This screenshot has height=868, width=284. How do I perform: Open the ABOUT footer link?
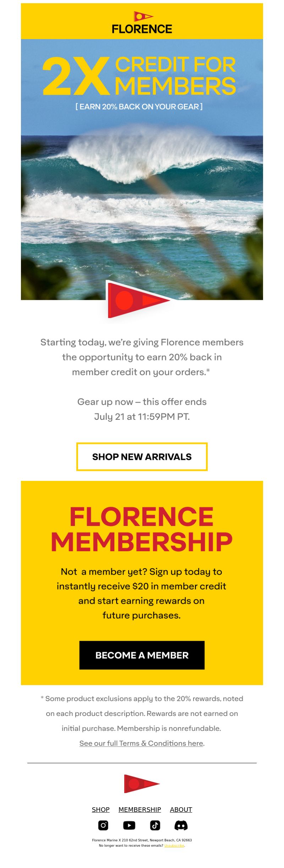pyautogui.click(x=181, y=809)
